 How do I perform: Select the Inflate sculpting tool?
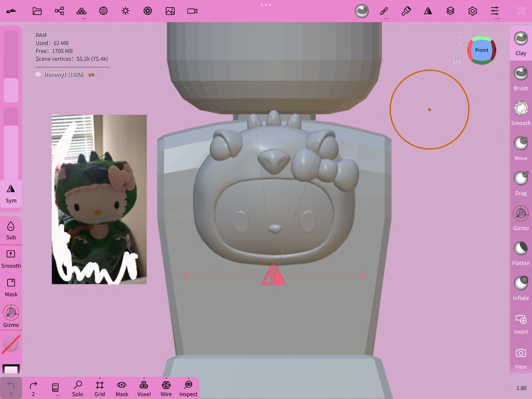(x=520, y=286)
